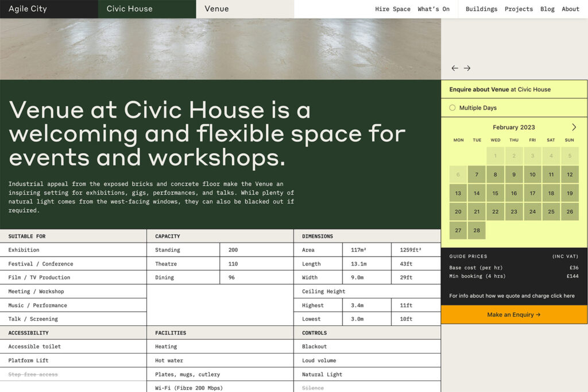
Task: Click the Enquire about Venue header
Action: 497,89
